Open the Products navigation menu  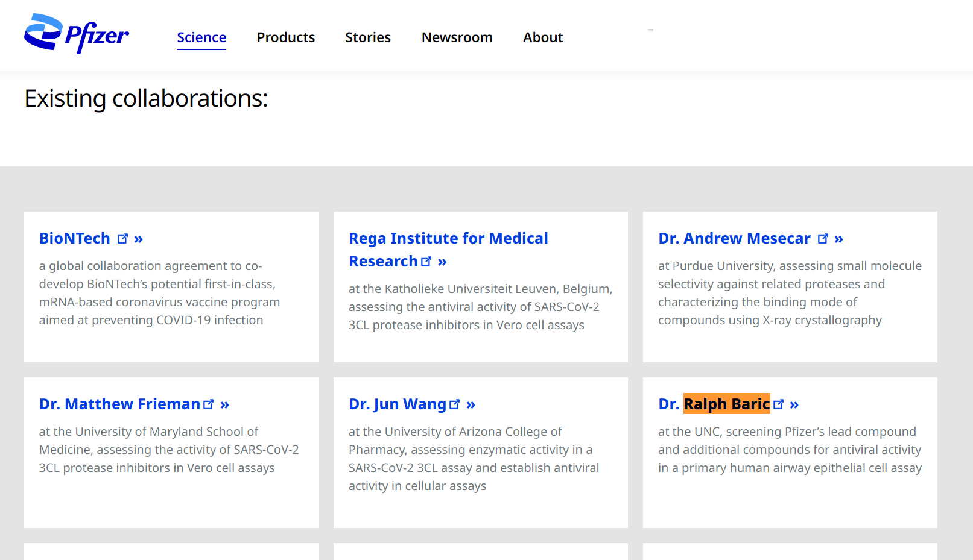(286, 37)
